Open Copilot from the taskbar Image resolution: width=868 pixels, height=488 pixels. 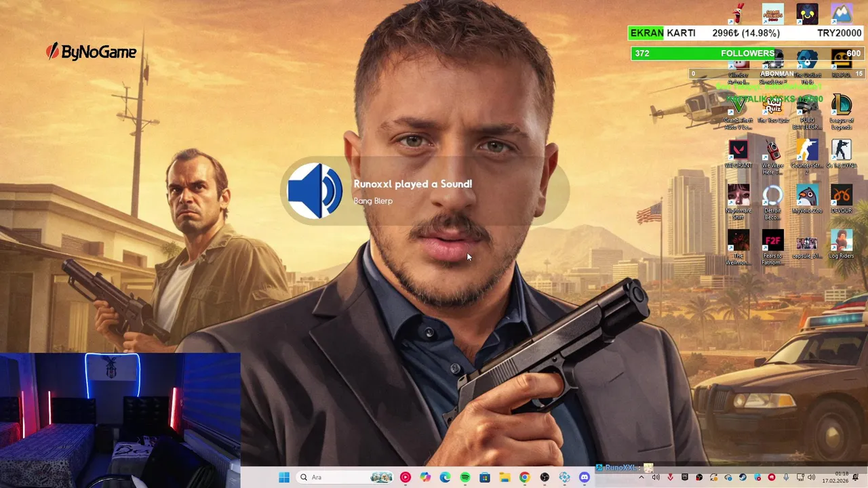tap(425, 477)
